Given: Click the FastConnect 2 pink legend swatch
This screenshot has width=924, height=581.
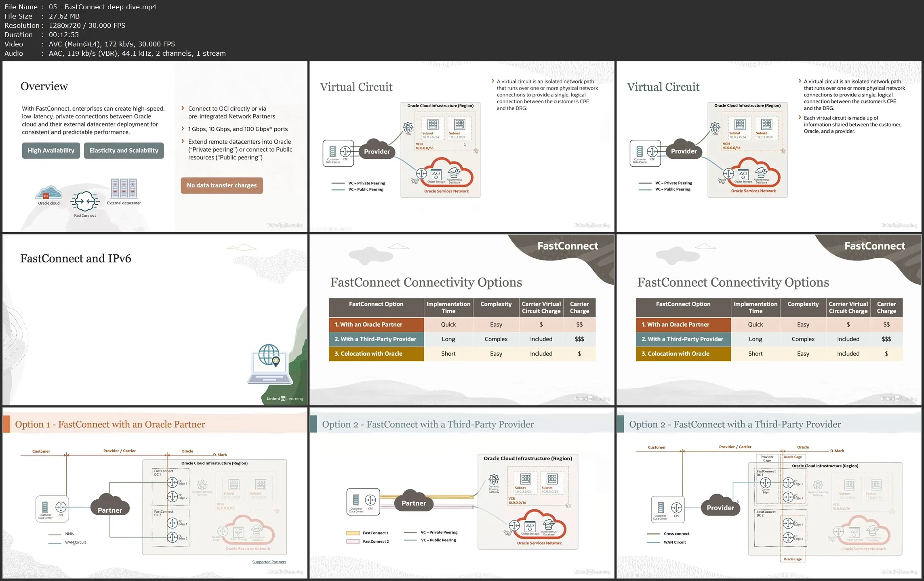Looking at the screenshot, I should 353,541.
